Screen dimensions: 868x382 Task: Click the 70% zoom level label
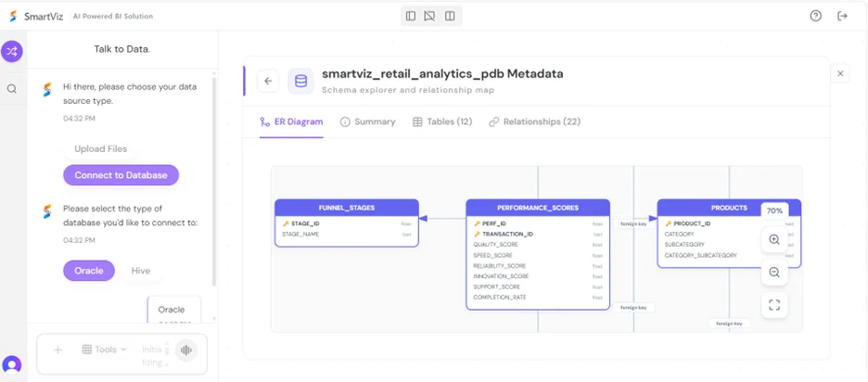(774, 210)
